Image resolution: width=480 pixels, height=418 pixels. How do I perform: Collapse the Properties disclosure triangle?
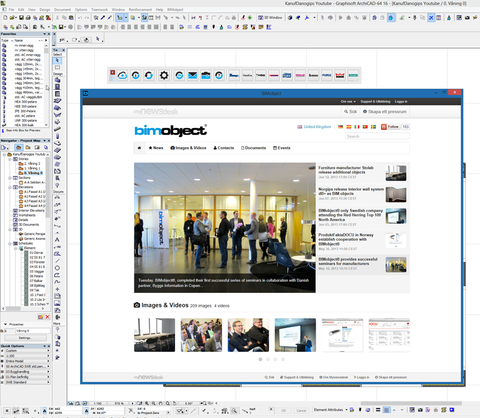click(5, 324)
